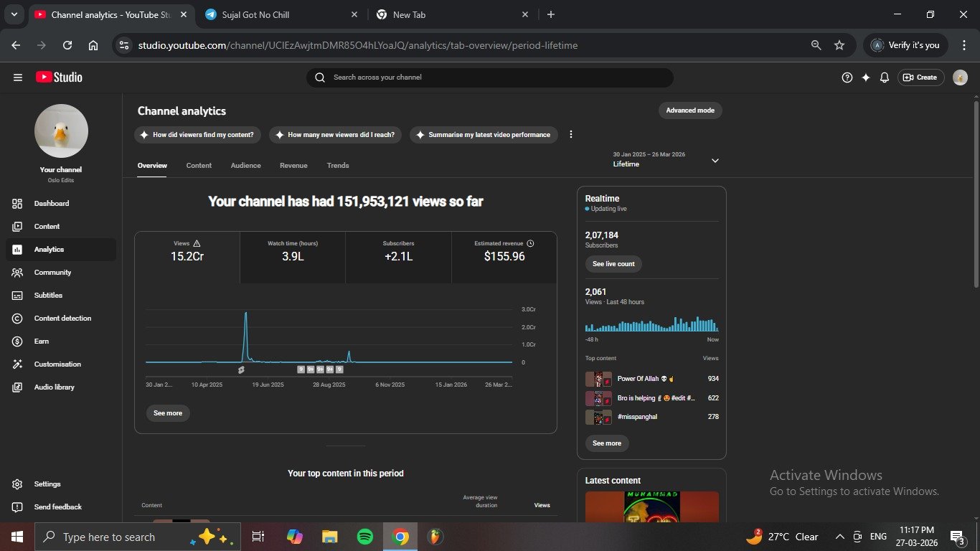Open Audio library from the sidebar

54,387
